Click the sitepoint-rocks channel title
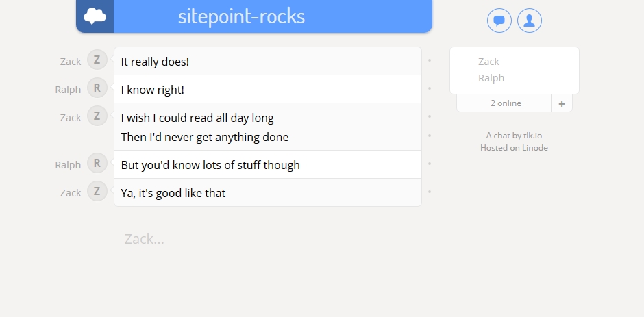 [x=242, y=16]
